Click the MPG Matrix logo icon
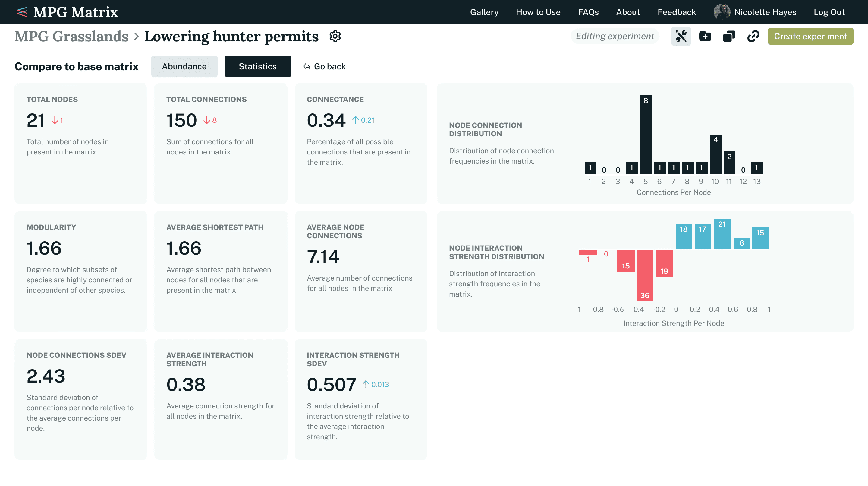 22,12
